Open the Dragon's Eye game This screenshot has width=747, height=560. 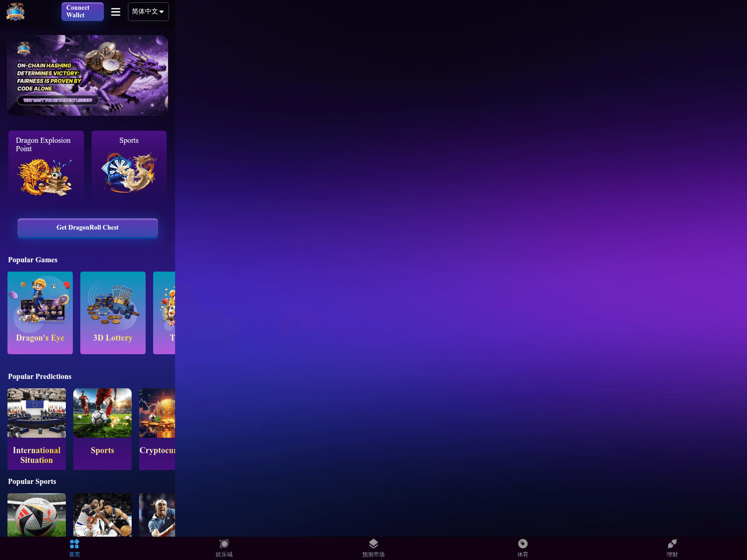[x=40, y=313]
